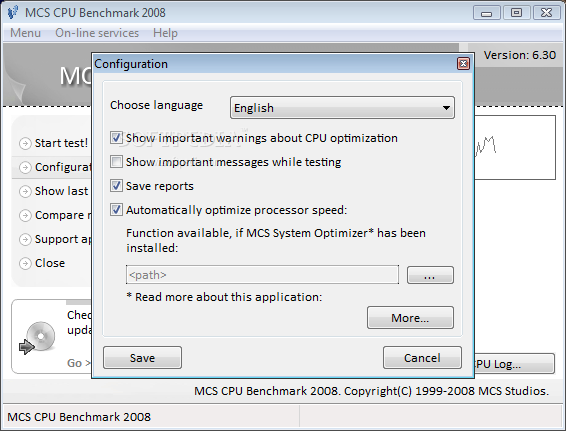Open the Choose language dropdown
The width and height of the screenshot is (566, 431).
coord(342,108)
